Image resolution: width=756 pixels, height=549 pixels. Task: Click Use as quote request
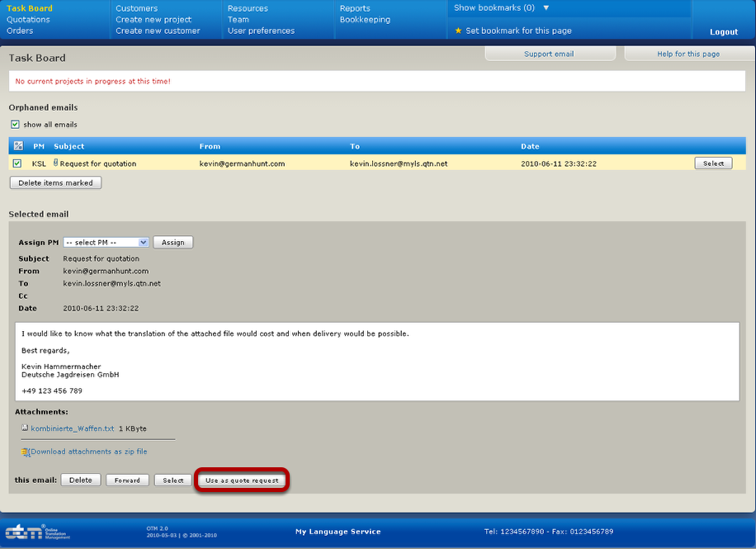[x=241, y=479]
